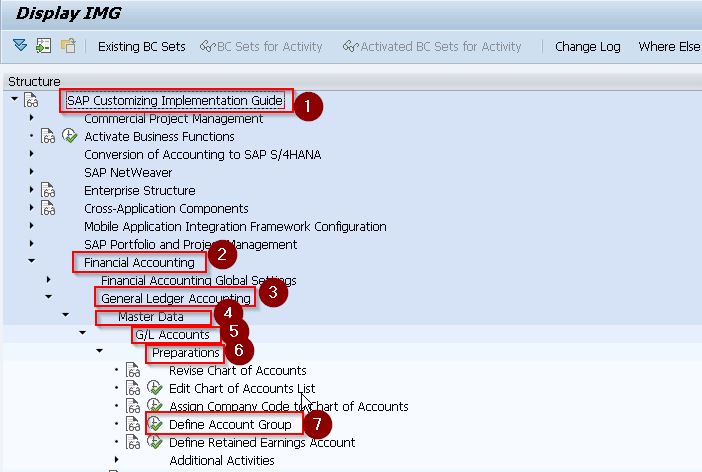Image resolution: width=702 pixels, height=472 pixels.
Task: Select Commercial Project Management row
Action: click(173, 119)
